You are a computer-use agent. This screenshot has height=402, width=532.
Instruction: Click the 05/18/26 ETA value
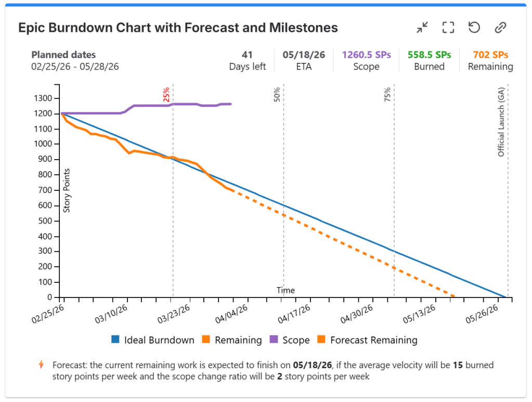[x=304, y=55]
